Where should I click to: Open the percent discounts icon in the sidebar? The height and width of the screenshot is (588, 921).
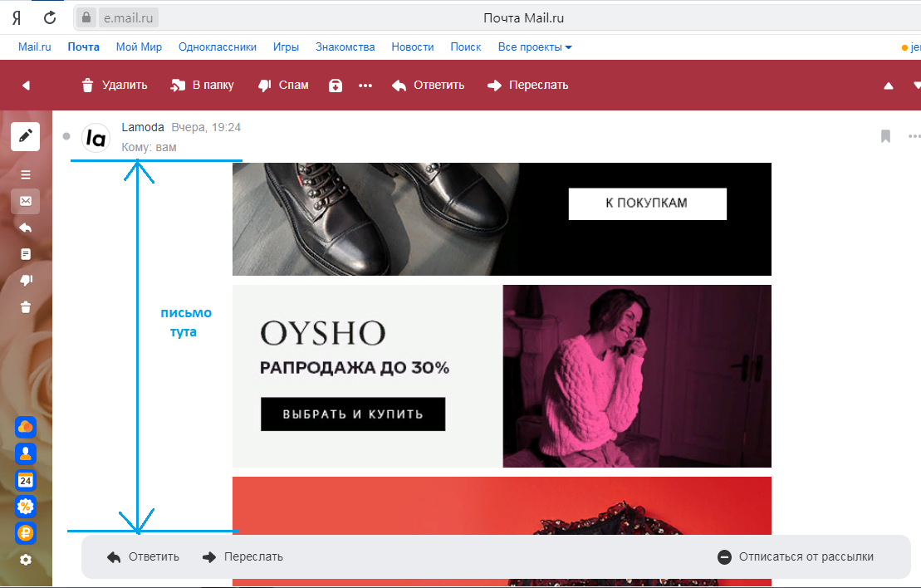click(26, 507)
